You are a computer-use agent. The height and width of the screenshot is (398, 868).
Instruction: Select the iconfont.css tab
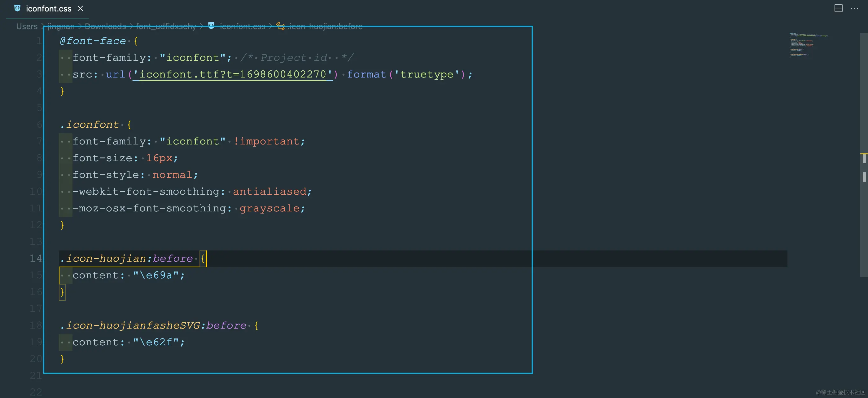pyautogui.click(x=49, y=9)
